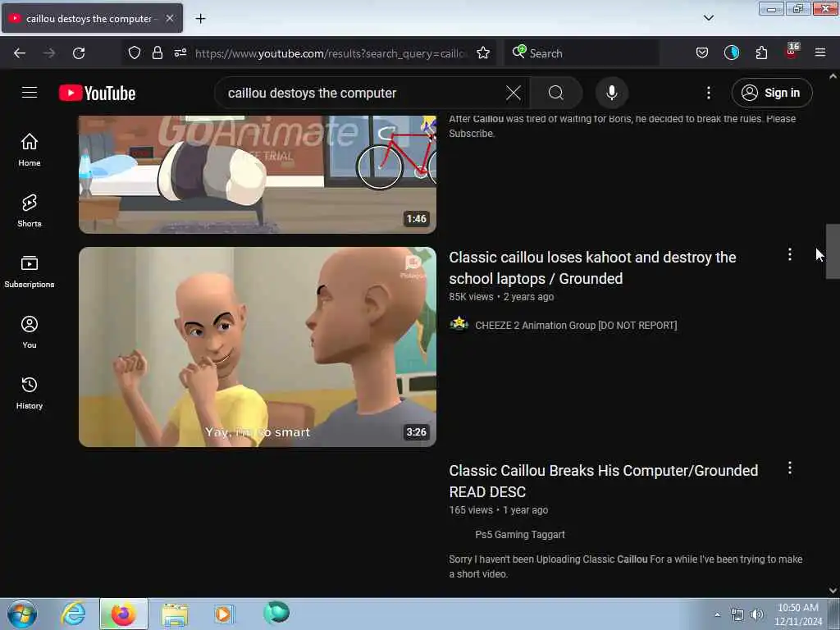Open 'Classic Caillou Breaks His Computer' title
The image size is (840, 630).
(x=603, y=481)
